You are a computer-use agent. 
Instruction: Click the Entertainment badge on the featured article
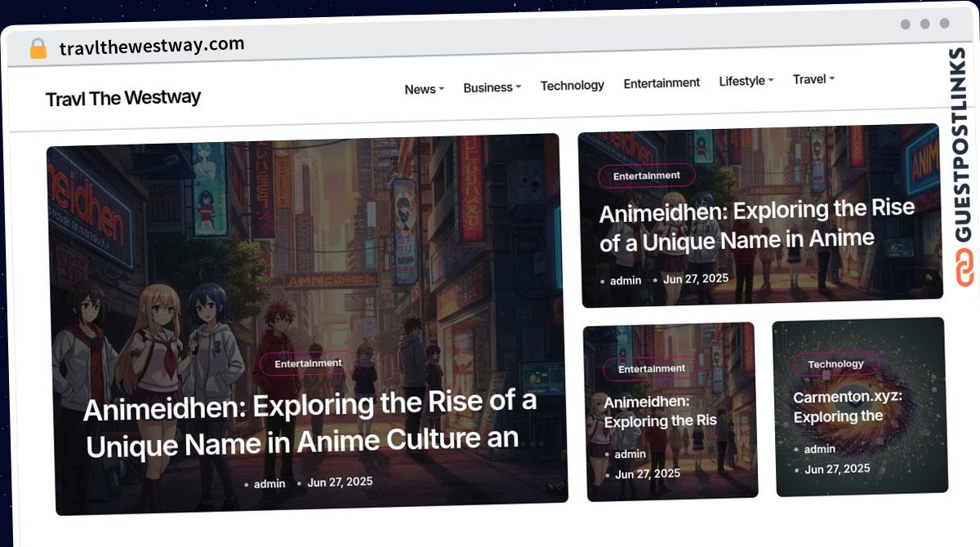[x=309, y=362]
